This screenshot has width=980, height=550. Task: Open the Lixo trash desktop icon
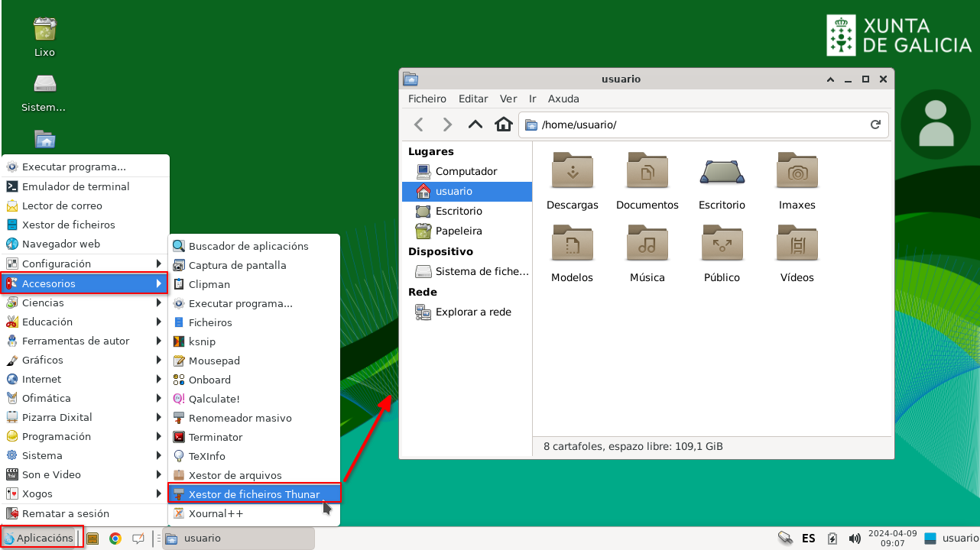(45, 30)
